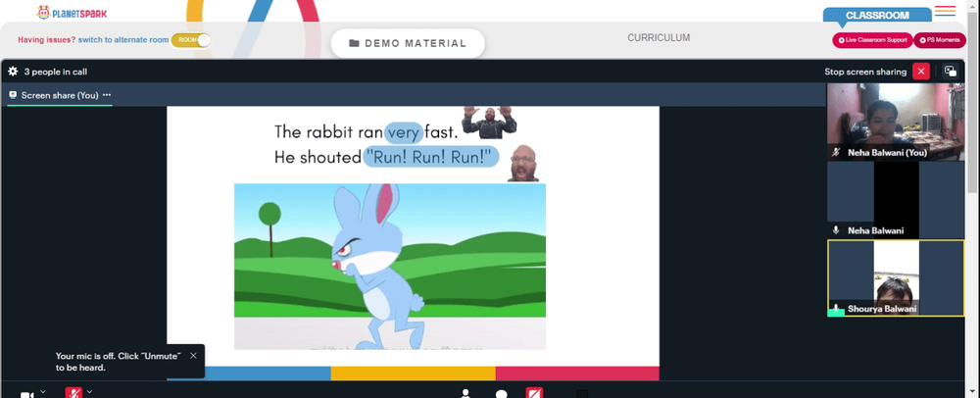Image resolution: width=980 pixels, height=398 pixels.
Task: Unmute the microphone button
Action: pyautogui.click(x=73, y=393)
